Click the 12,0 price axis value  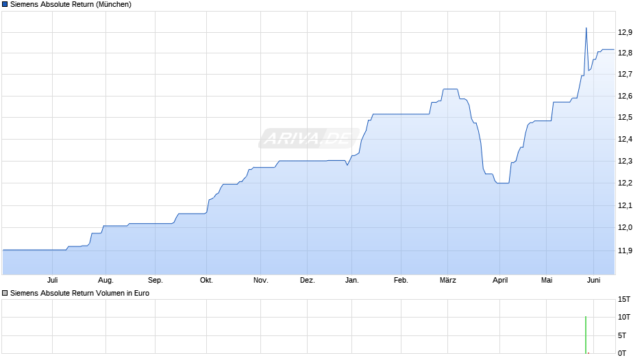625,227
